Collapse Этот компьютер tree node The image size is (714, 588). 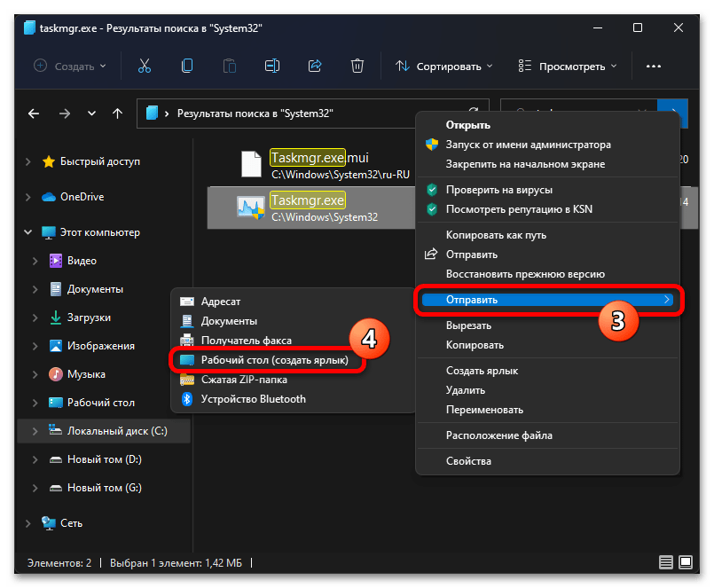[28, 232]
